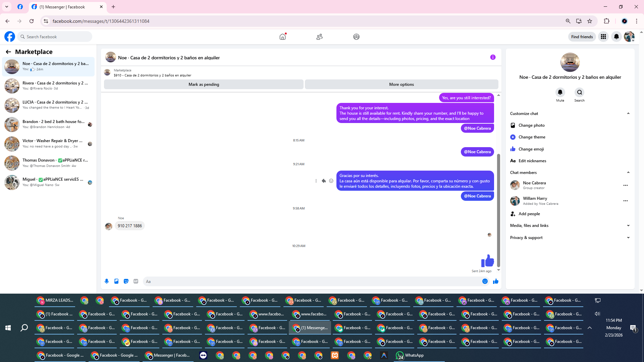This screenshot has height=362, width=644.
Task: Send a thumbs-up like from composer
Action: click(496, 281)
